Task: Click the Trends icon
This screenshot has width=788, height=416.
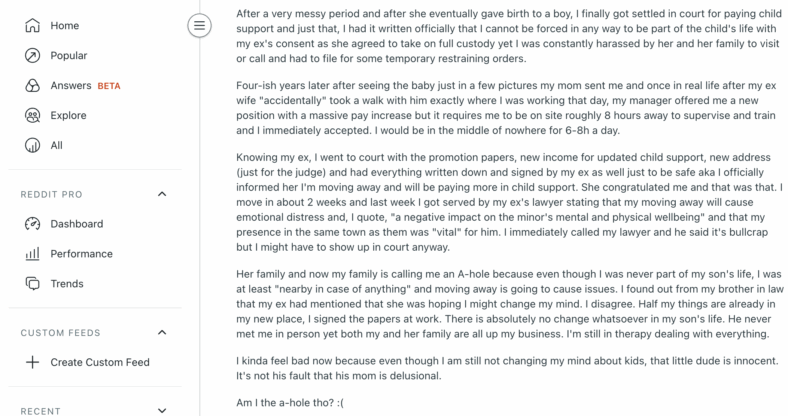Action: coord(32,283)
